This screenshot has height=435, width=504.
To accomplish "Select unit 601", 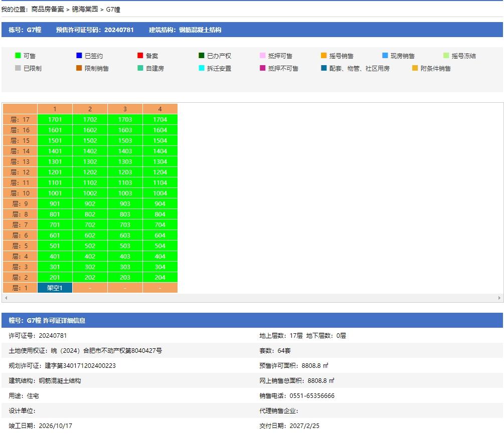I will pos(55,235).
